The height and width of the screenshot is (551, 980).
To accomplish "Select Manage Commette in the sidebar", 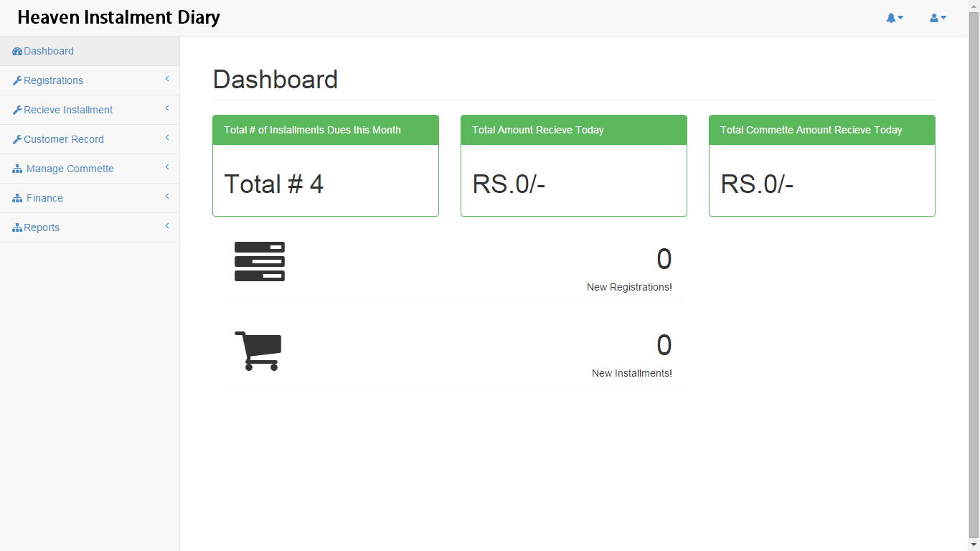I will pyautogui.click(x=70, y=169).
